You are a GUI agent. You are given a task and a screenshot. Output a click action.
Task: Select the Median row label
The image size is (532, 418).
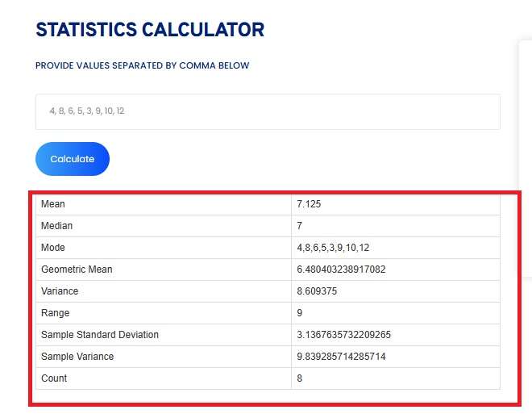(x=56, y=226)
